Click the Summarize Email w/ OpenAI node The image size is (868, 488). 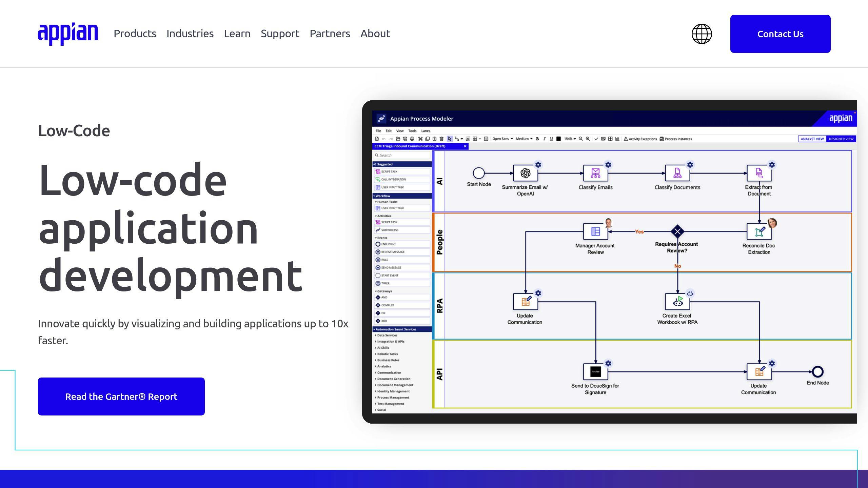[x=525, y=173]
